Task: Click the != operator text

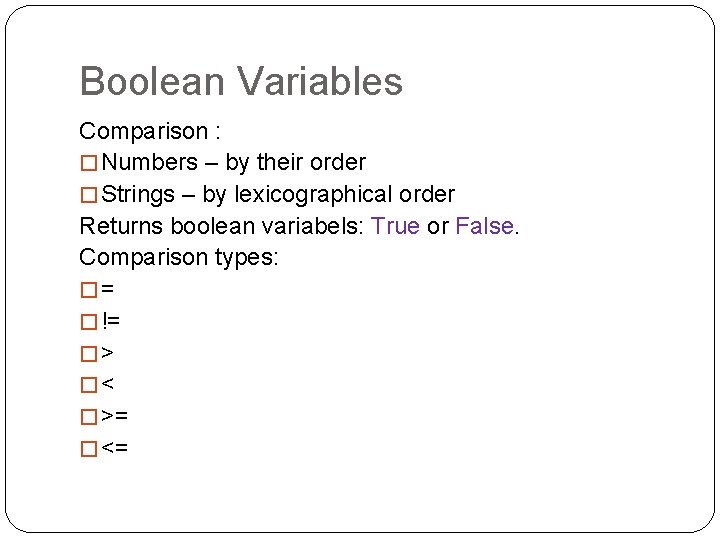Action: tap(111, 321)
